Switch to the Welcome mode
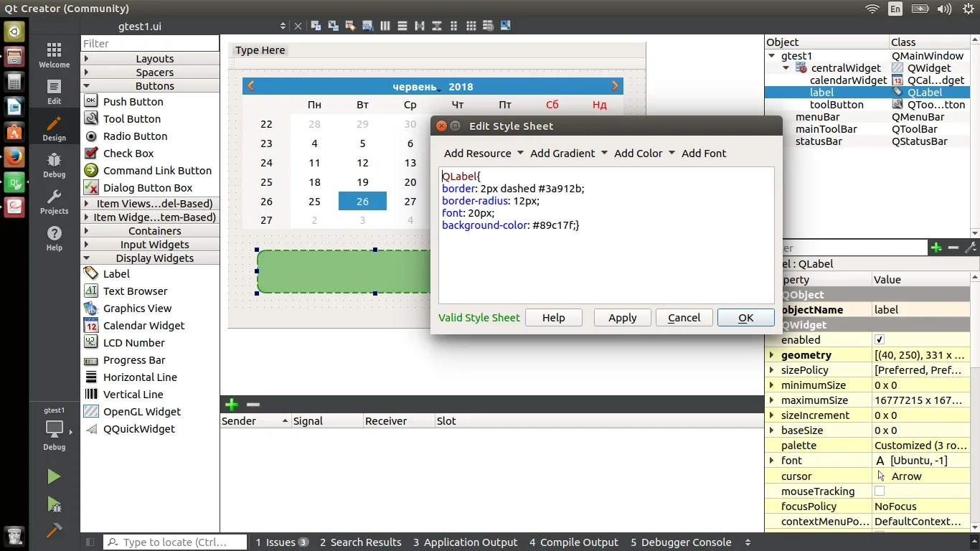 pyautogui.click(x=54, y=55)
